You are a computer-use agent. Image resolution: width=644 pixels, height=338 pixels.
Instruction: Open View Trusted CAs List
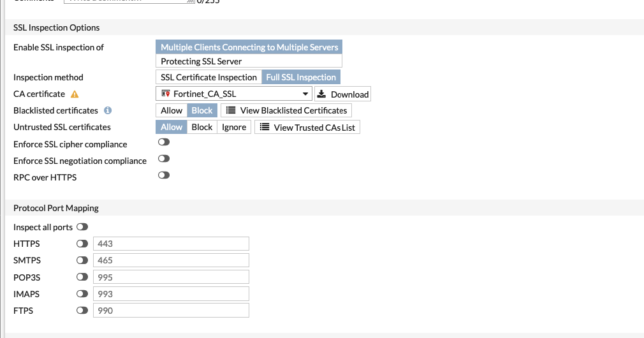pyautogui.click(x=307, y=128)
